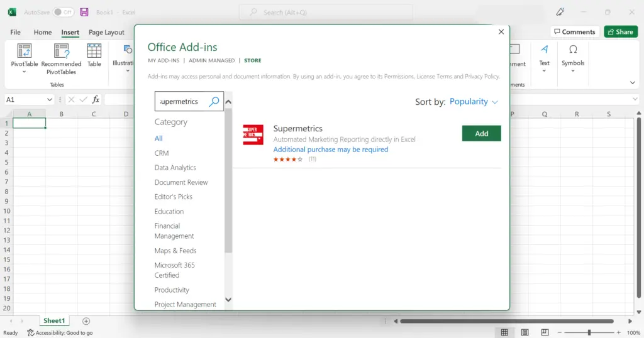Click the zoom slider handle
The width and height of the screenshot is (644, 338).
tap(589, 332)
